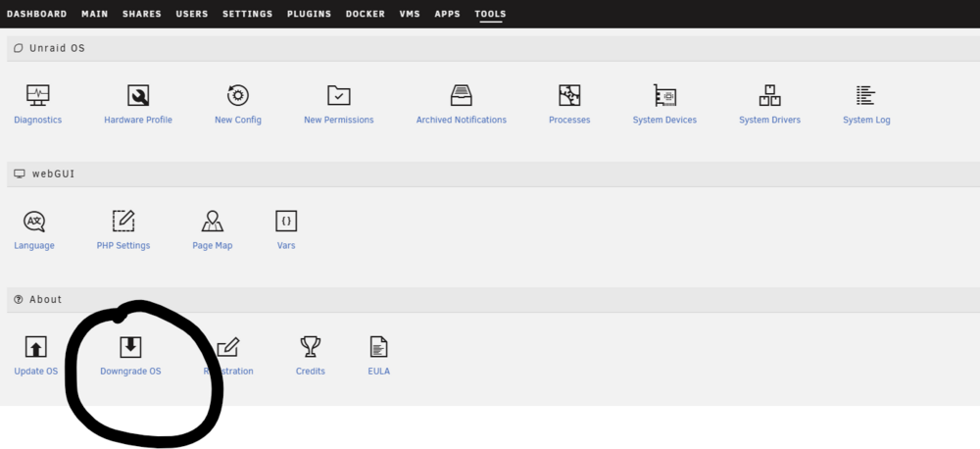Screen dimensions: 980x449
Task: Open the Credits trophy icon
Action: pos(311,346)
